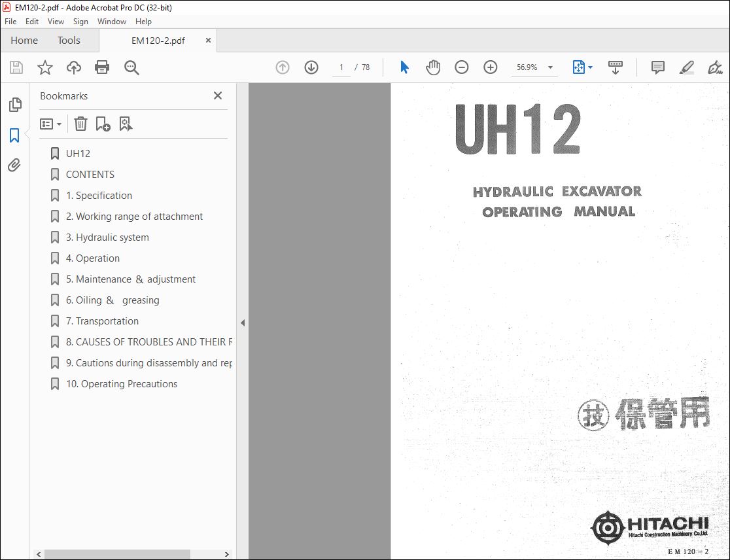Open the Sign menu
The image size is (730, 560).
[x=80, y=22]
